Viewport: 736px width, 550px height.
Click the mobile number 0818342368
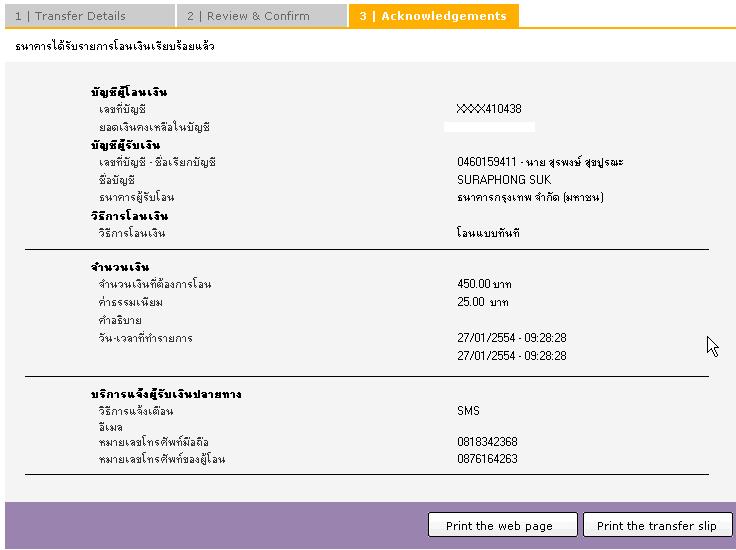487,442
